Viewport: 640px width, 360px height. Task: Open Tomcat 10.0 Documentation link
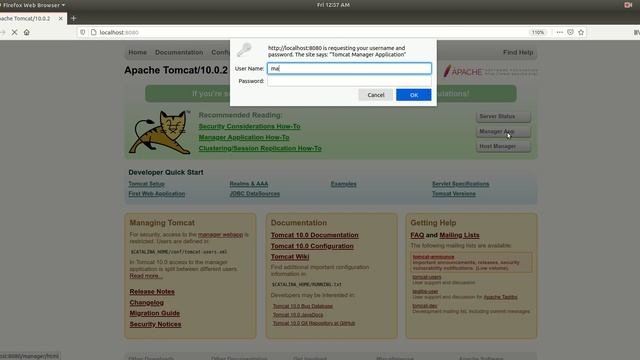[x=314, y=236]
